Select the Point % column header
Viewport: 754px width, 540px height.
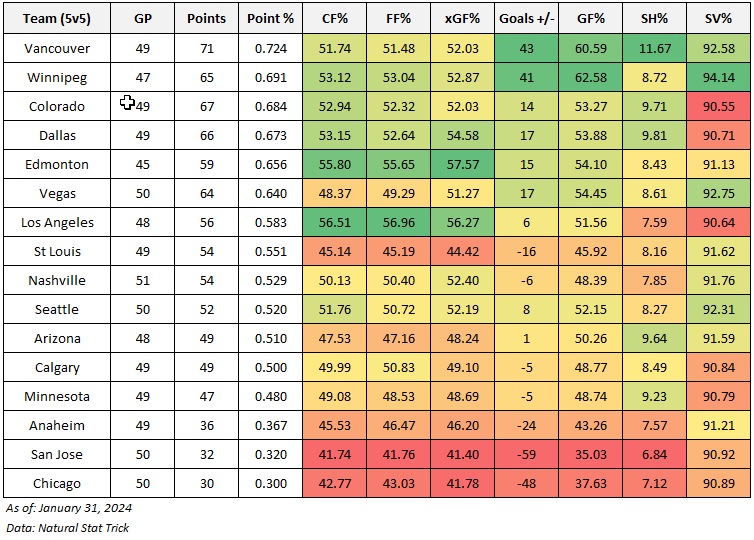click(x=270, y=19)
